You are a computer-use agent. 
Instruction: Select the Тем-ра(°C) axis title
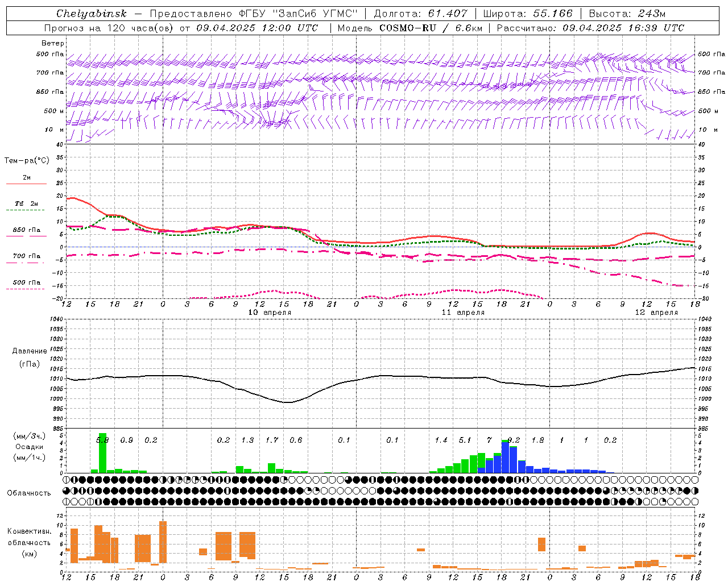click(27, 161)
